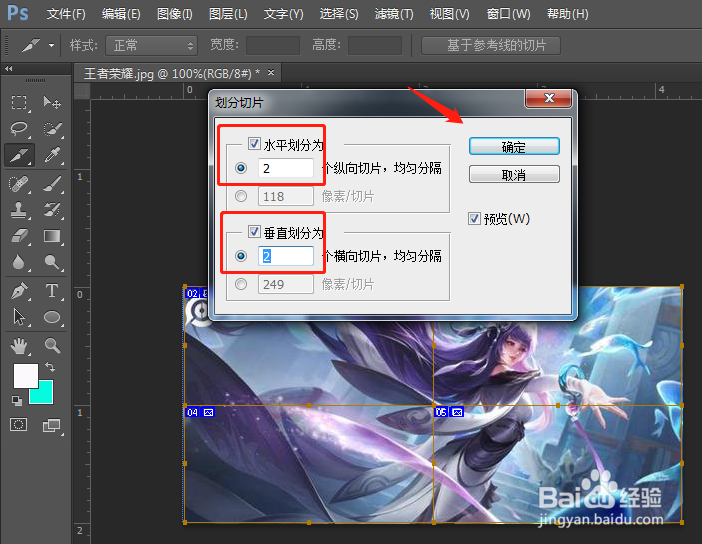Select the Hand tool
Screen dimensions: 702x544
(x=19, y=346)
